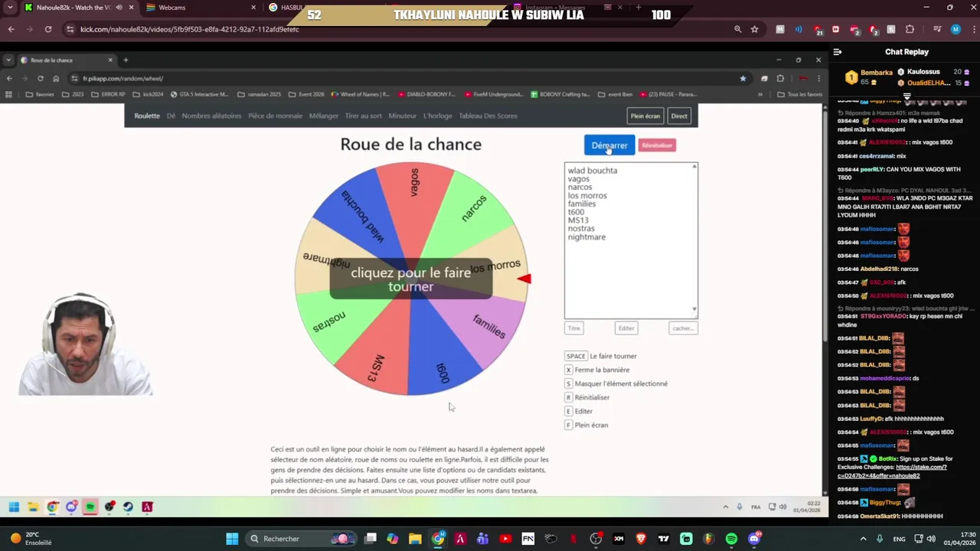This screenshot has height=551, width=980.
Task: Click the 'nightmare' entry in list
Action: [586, 237]
